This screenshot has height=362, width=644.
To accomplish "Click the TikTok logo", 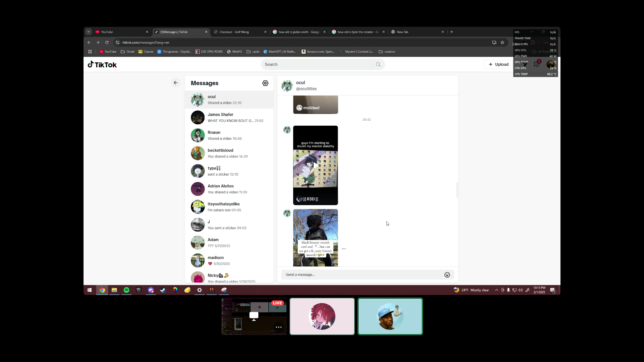I will (x=102, y=65).
